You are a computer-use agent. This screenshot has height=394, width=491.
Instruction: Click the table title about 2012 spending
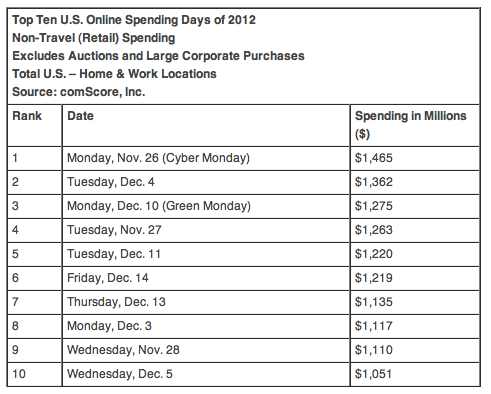click(134, 20)
